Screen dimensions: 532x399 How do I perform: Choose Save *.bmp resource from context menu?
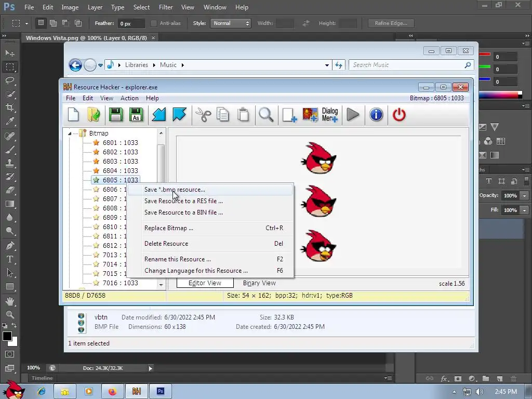[x=209, y=190]
